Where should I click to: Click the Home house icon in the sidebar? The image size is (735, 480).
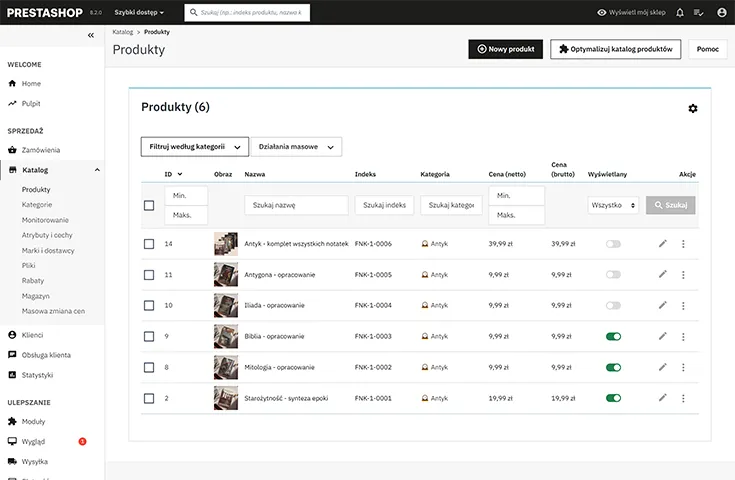(12, 83)
